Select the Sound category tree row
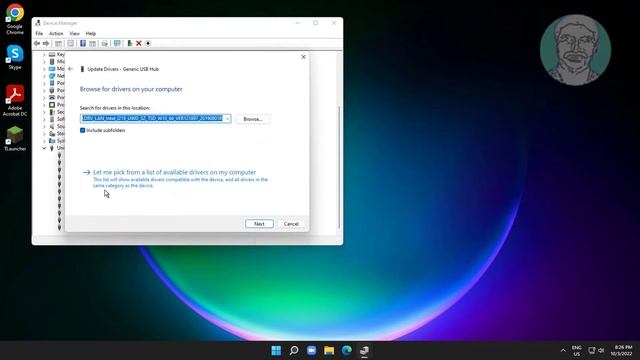This screenshot has width=640, height=360. click(57, 127)
